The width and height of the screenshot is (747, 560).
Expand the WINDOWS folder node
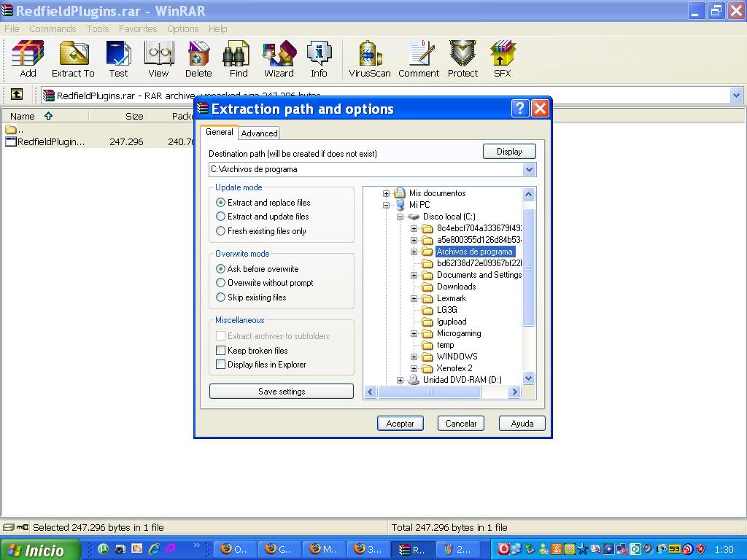(414, 357)
